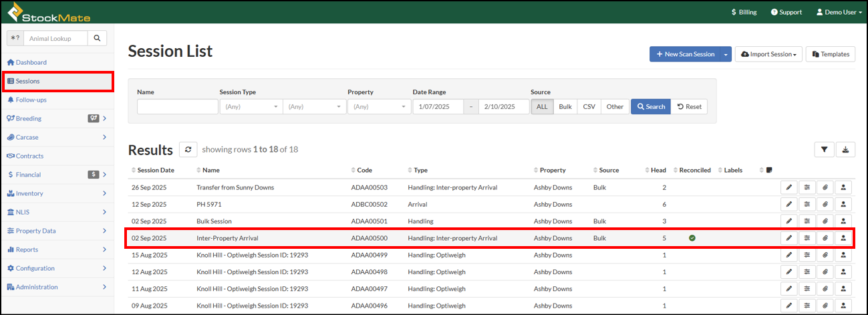This screenshot has width=868, height=315.
Task: Click pencil edit icon for Inter-Property Arrival row
Action: click(x=789, y=238)
